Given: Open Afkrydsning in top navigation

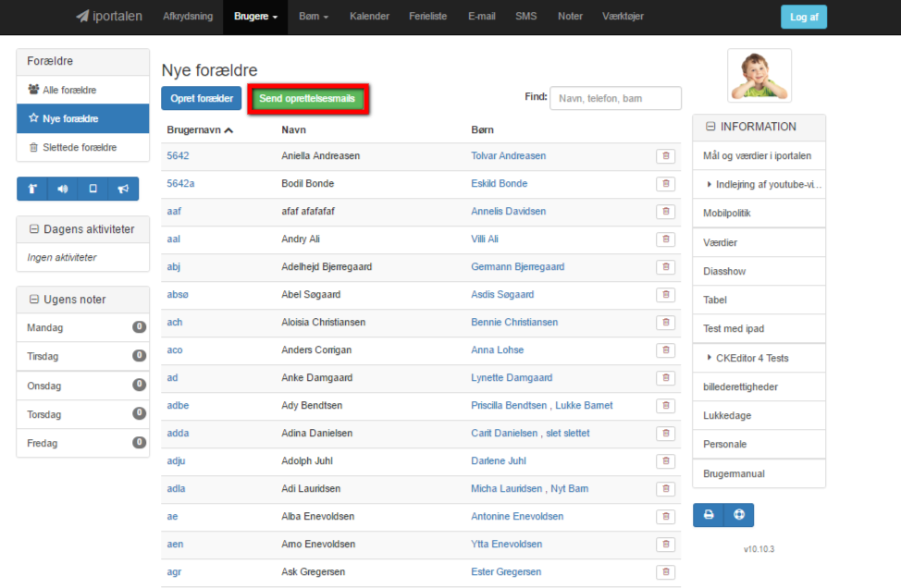Looking at the screenshot, I should coord(188,17).
